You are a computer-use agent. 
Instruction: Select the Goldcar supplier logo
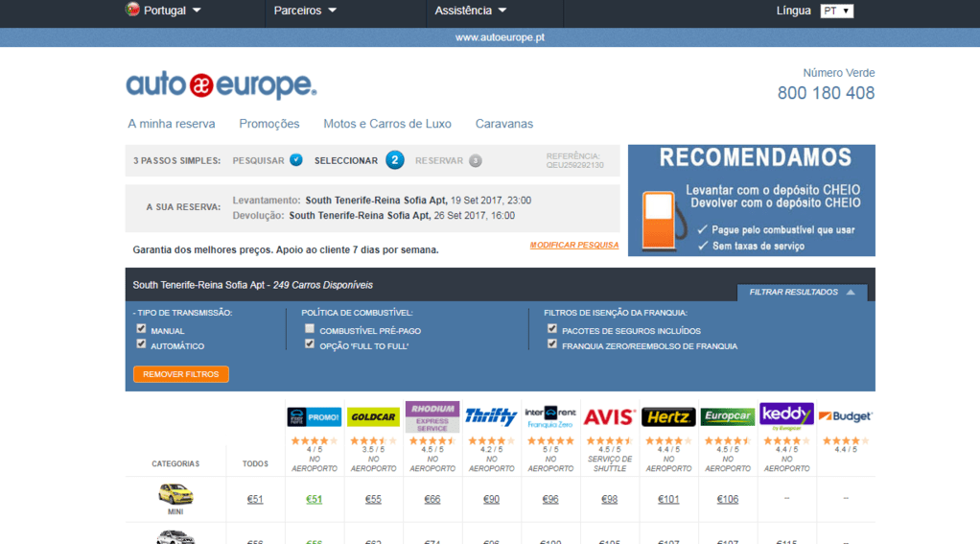pos(373,416)
